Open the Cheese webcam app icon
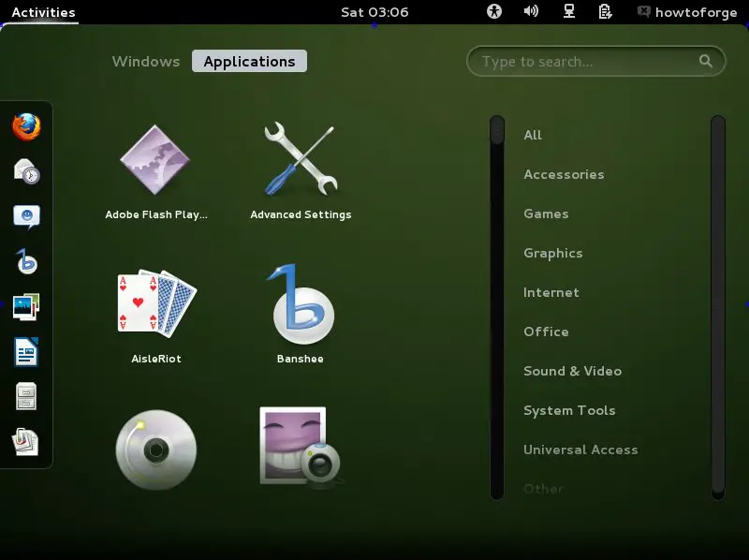Viewport: 749px width, 560px height. (x=301, y=448)
